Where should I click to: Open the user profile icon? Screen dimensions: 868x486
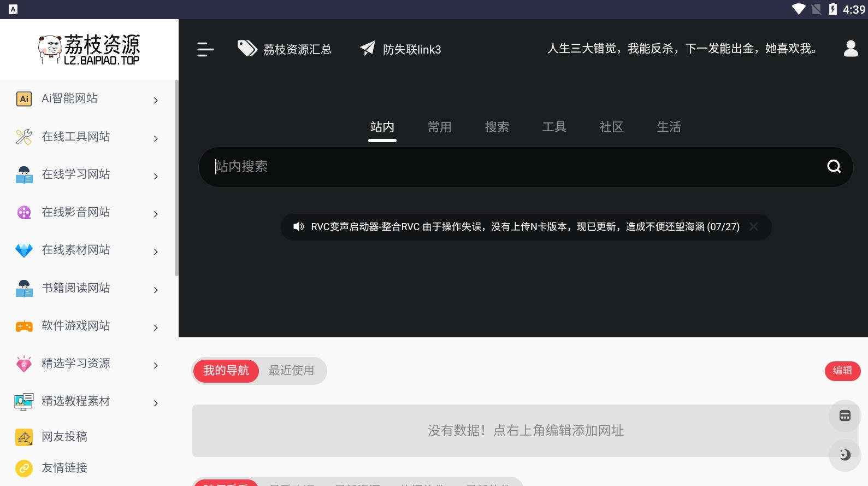pyautogui.click(x=851, y=49)
